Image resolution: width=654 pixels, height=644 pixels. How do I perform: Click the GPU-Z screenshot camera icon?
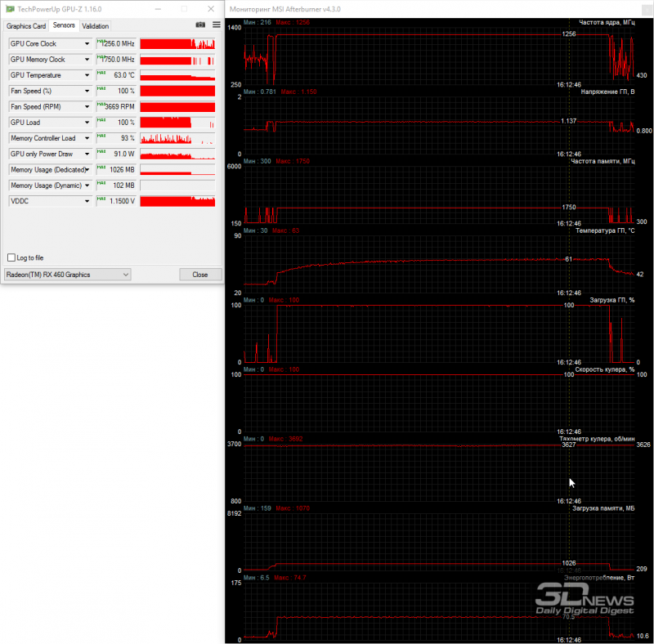200,25
